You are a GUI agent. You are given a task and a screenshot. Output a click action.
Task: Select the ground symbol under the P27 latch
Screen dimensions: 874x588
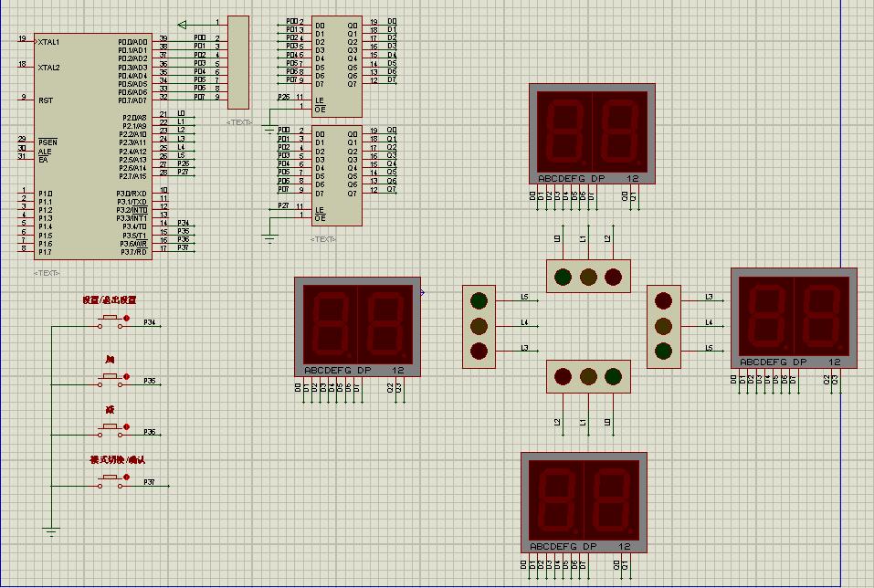coord(269,239)
